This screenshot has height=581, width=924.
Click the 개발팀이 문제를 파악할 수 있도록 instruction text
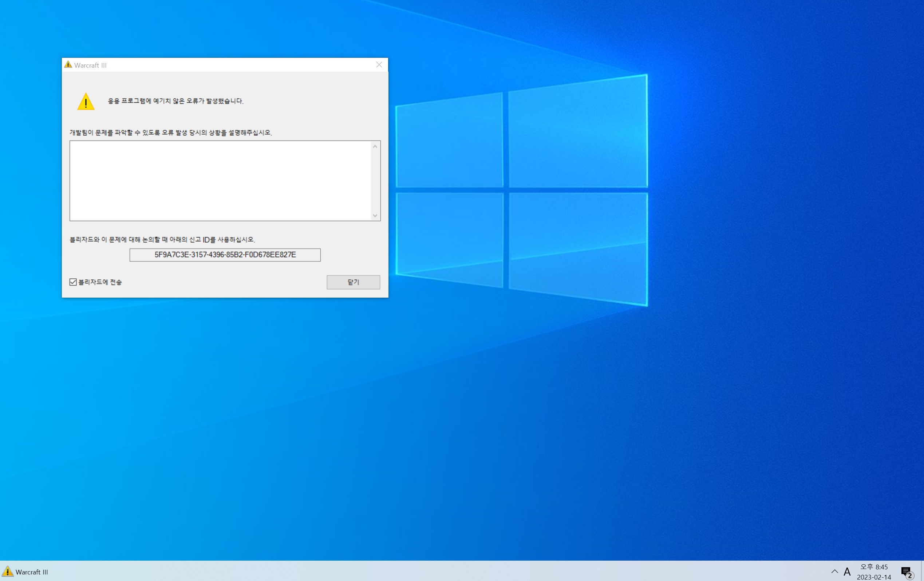[x=170, y=132]
